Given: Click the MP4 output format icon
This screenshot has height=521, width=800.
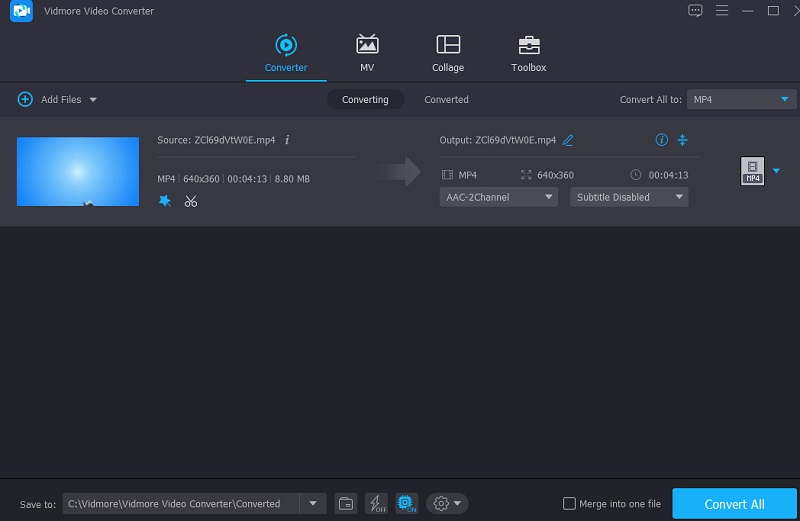Looking at the screenshot, I should (x=752, y=170).
